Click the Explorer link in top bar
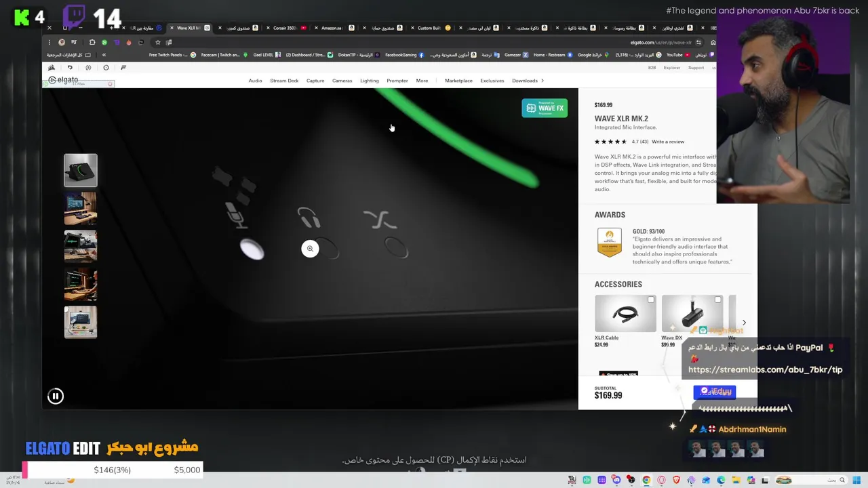The width and height of the screenshot is (868, 488). click(x=672, y=68)
